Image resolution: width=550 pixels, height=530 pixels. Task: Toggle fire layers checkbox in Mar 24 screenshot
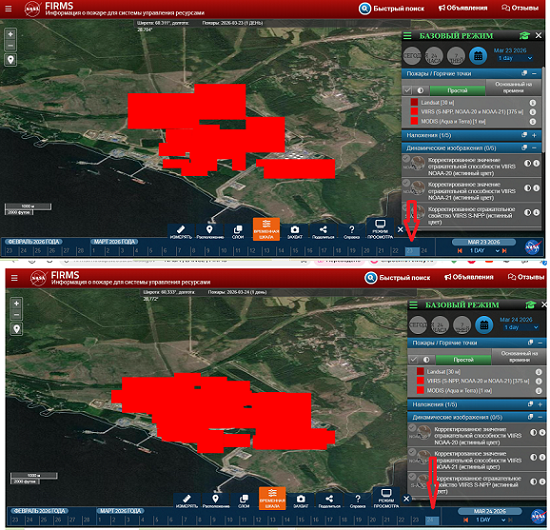pyautogui.click(x=413, y=360)
